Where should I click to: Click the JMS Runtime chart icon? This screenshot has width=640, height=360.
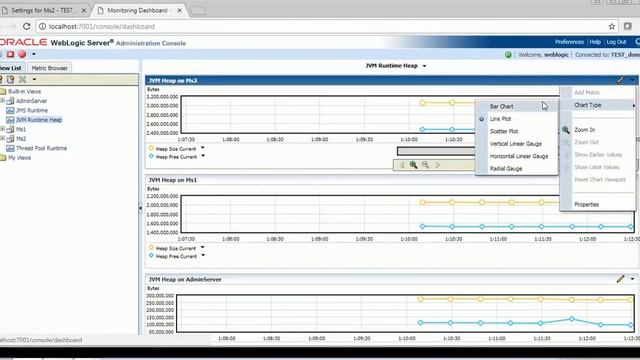10,110
